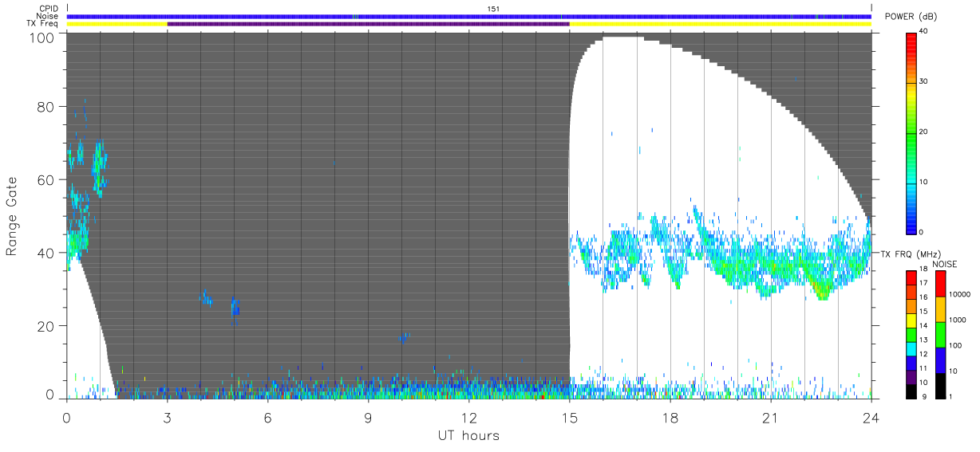Viewport: 980px width, 452px height.
Task: Click the POWER (dB) colorbar title
Action: pos(911,17)
